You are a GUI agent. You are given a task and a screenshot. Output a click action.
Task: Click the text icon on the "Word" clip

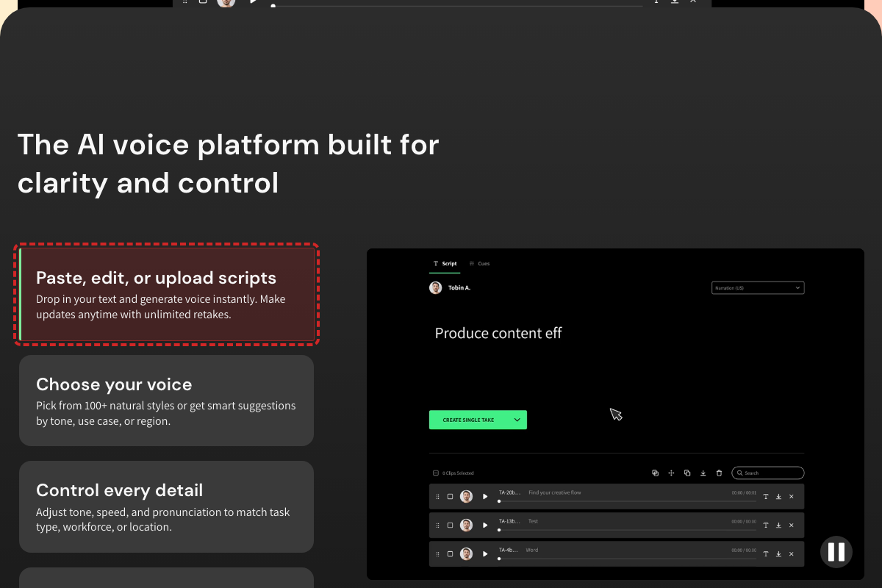click(766, 554)
